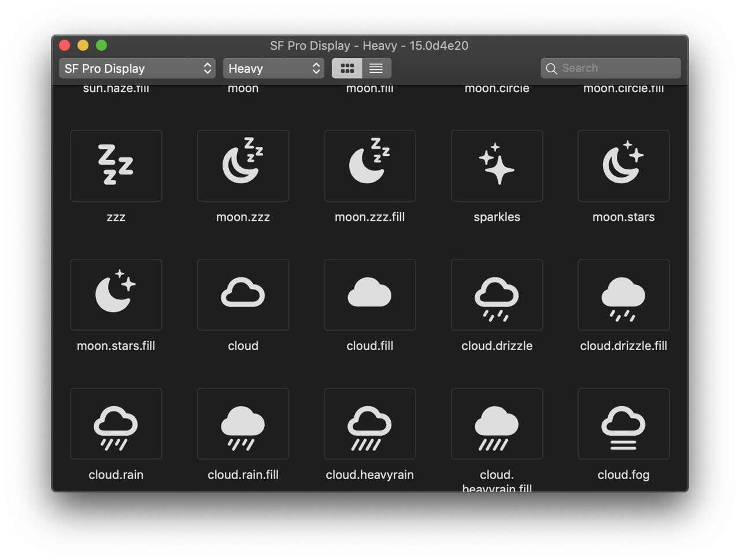Viewport: 740px width, 560px height.
Task: Open the SF Pro Display font dropdown
Action: point(137,68)
